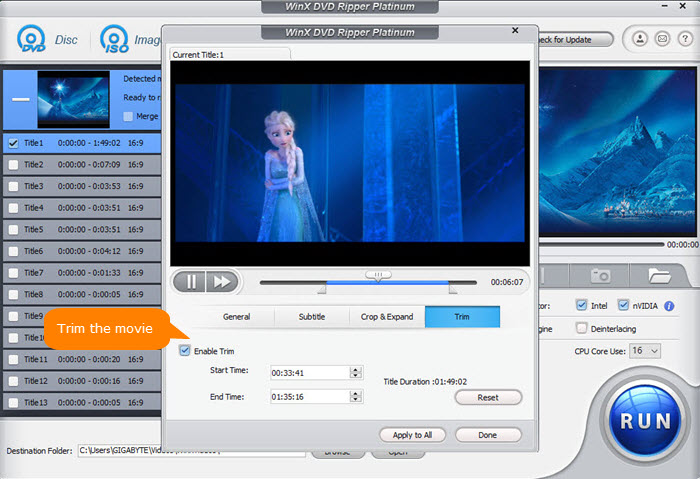The width and height of the screenshot is (700, 479).
Task: Increase End Time with the up arrow
Action: coord(355,394)
